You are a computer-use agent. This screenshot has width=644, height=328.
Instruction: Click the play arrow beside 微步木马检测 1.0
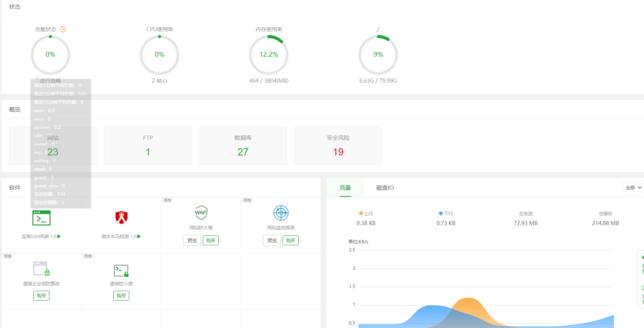139,237
